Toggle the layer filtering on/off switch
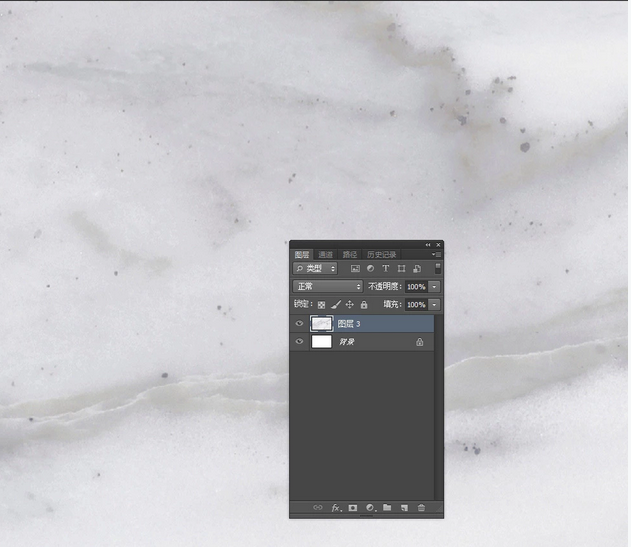 point(437,269)
